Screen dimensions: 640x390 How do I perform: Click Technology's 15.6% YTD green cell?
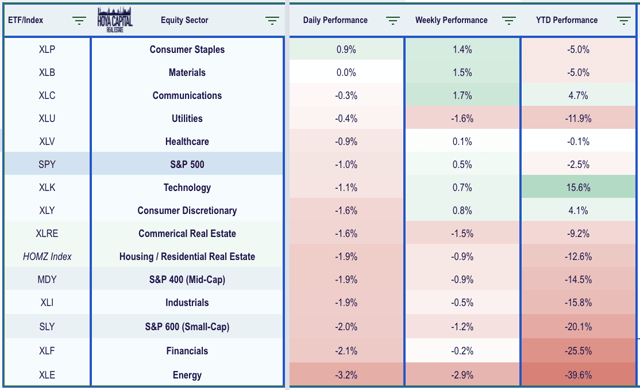pyautogui.click(x=578, y=187)
